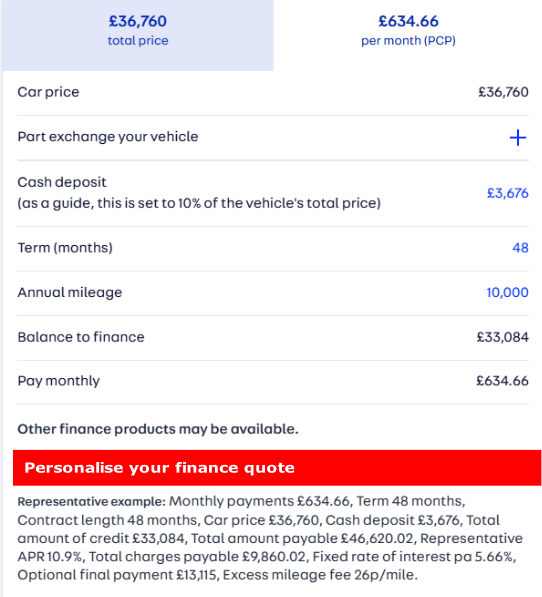
Task: Click the Cash deposit label
Action: click(x=62, y=182)
